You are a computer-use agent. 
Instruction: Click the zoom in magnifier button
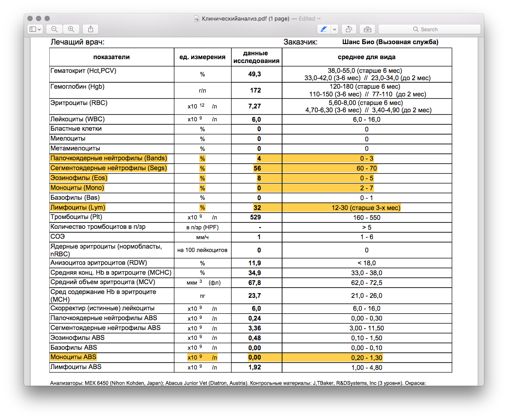click(71, 29)
